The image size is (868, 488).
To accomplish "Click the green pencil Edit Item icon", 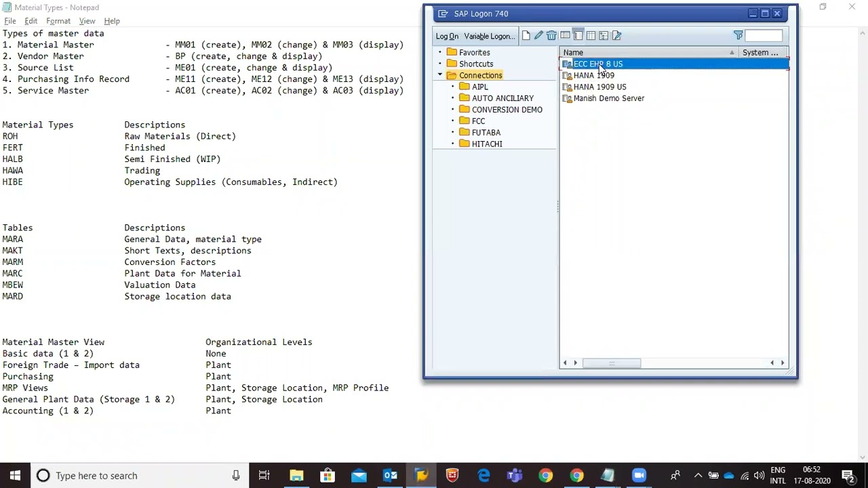I will point(538,36).
